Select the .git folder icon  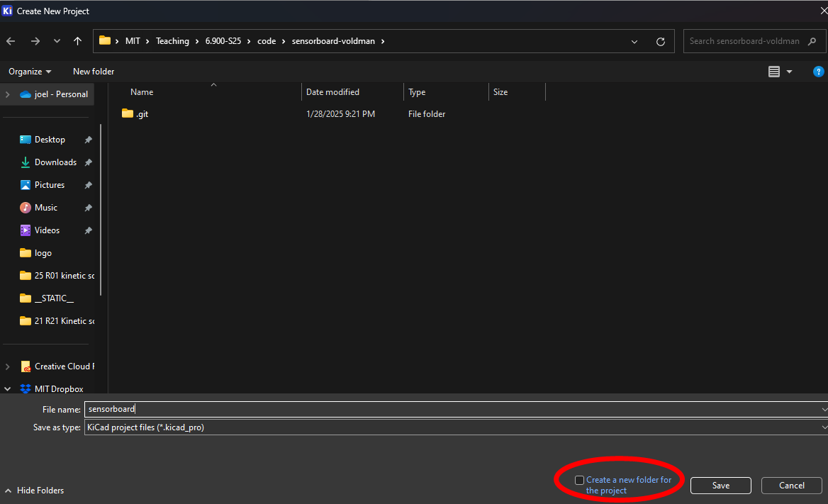128,113
